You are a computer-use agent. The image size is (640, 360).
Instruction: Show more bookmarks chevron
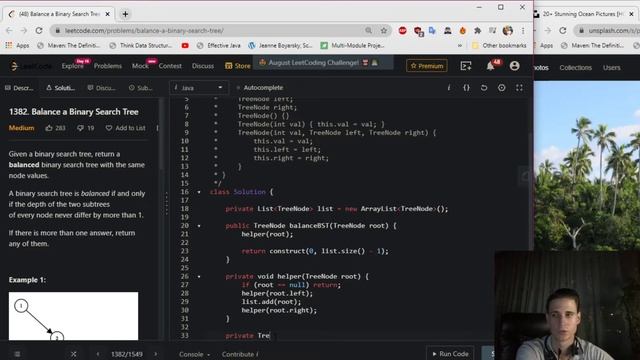click(x=460, y=45)
